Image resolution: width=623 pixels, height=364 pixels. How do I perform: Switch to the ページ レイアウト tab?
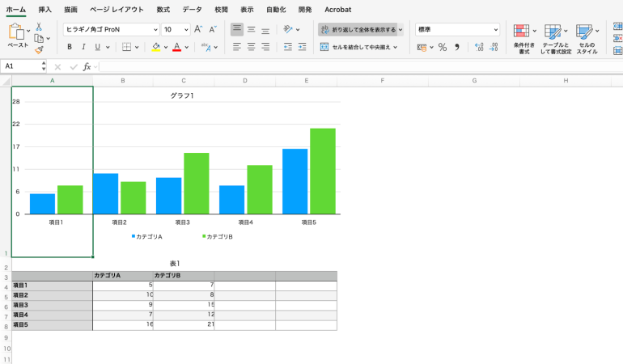pyautogui.click(x=117, y=10)
